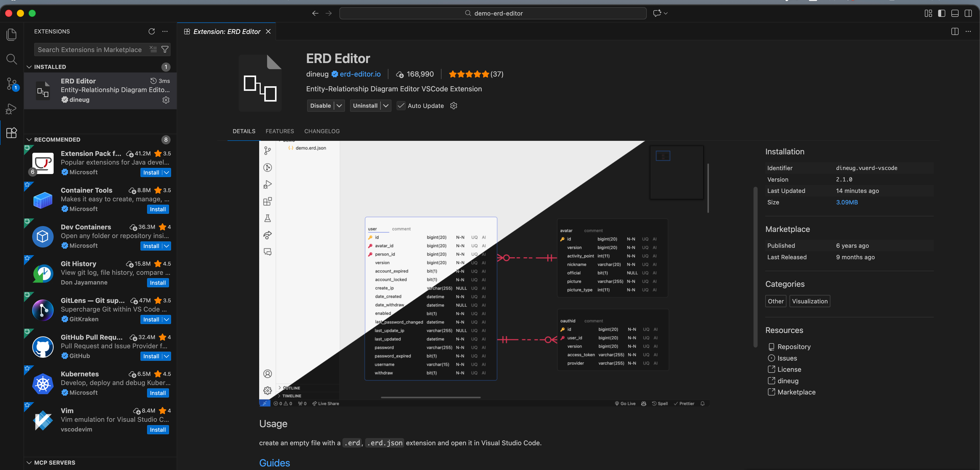This screenshot has width=980, height=470.
Task: Open Run and Debug view
Action: [x=11, y=109]
